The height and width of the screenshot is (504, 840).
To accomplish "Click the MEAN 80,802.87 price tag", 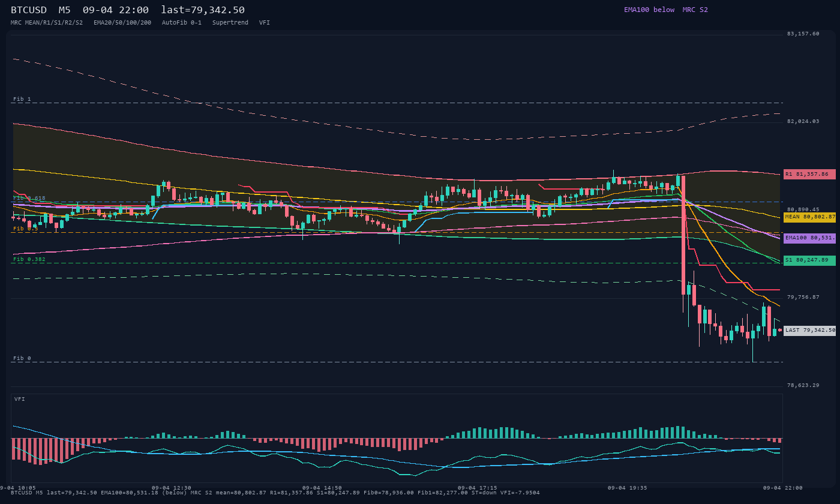I will pos(809,217).
